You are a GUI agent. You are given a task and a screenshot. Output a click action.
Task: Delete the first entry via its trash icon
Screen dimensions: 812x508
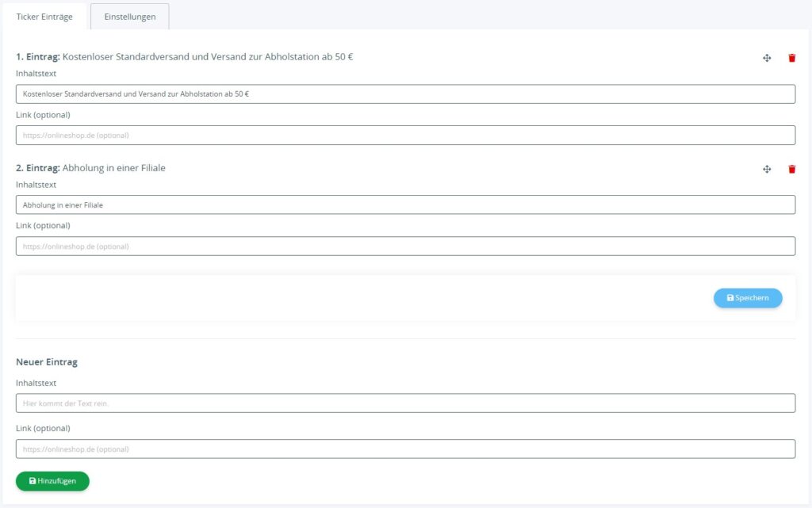(x=791, y=57)
